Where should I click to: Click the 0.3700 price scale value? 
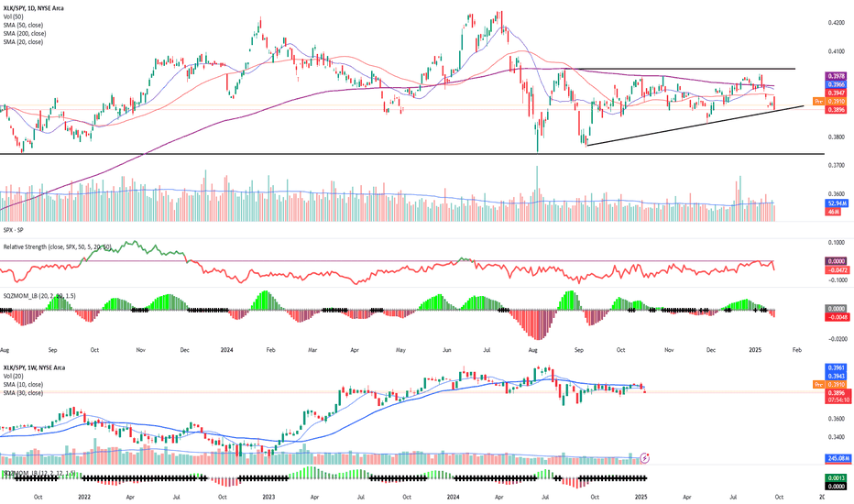[836, 165]
